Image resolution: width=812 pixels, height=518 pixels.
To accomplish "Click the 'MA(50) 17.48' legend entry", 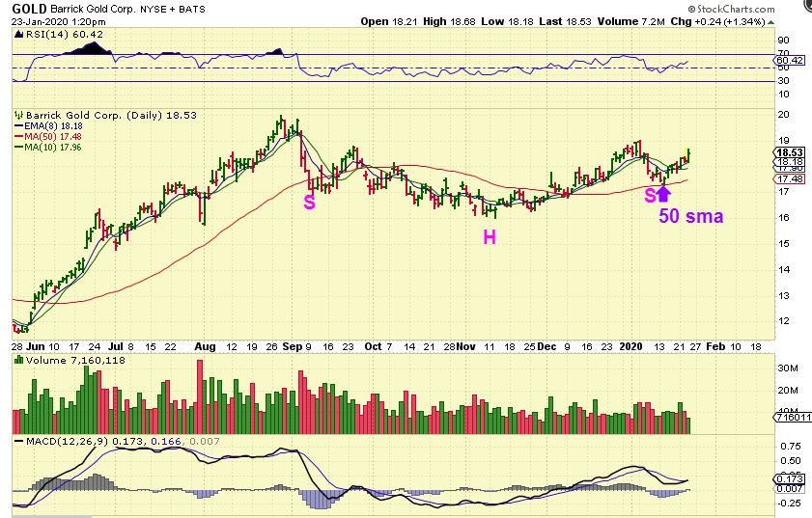I will pos(47,137).
